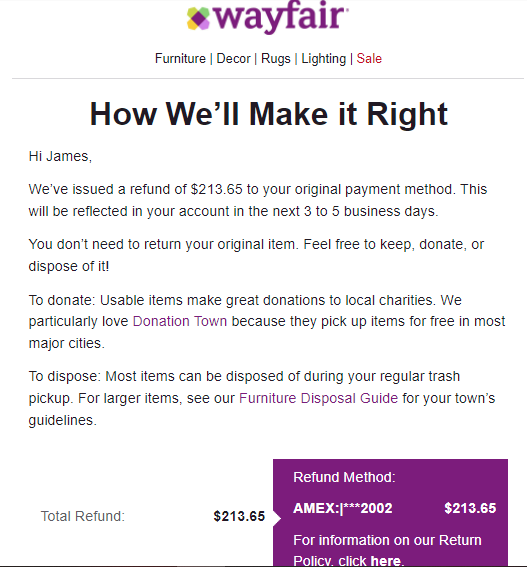Click the Total Refund $213.65 amount
Viewport: 527px width, 567px height.
(239, 516)
